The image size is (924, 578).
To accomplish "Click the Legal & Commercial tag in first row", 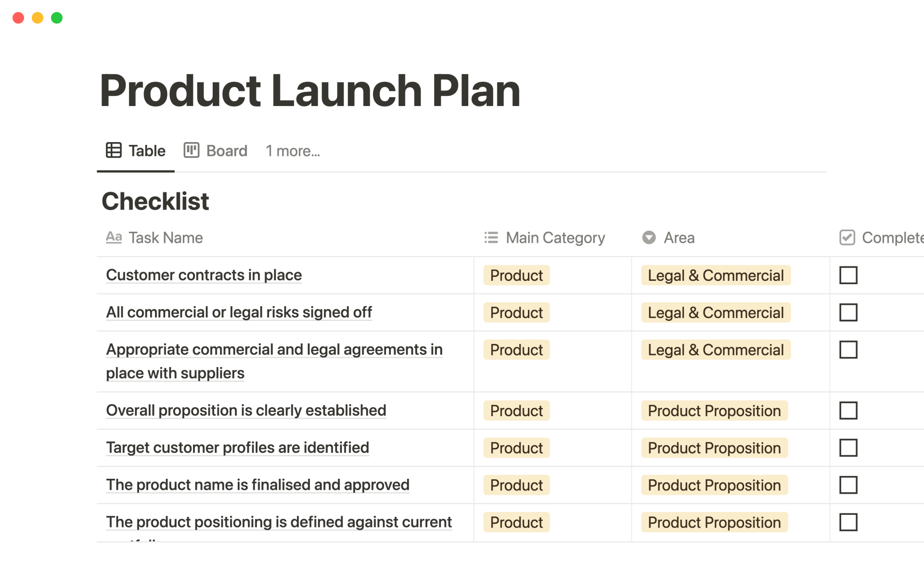I will click(715, 276).
